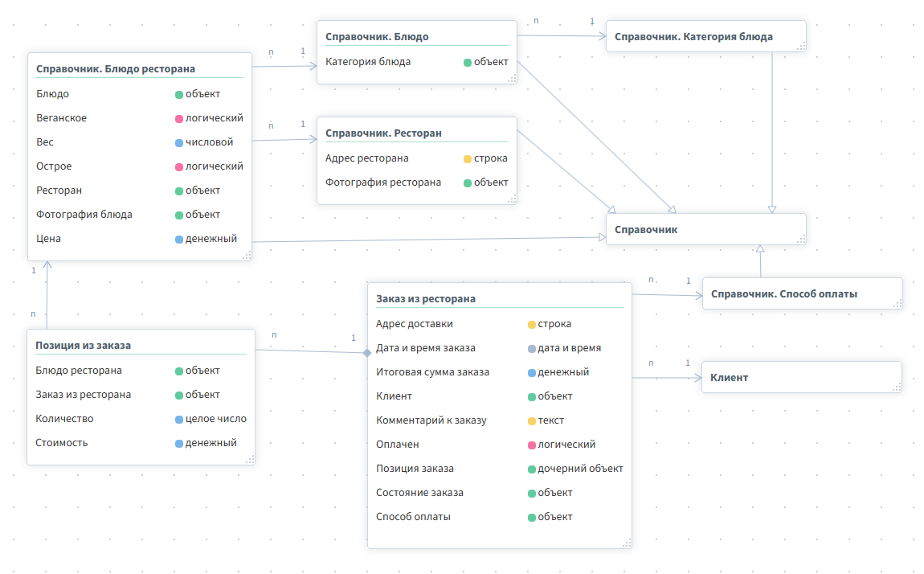
Task: Select the "Клиент" entity title
Action: [729, 377]
